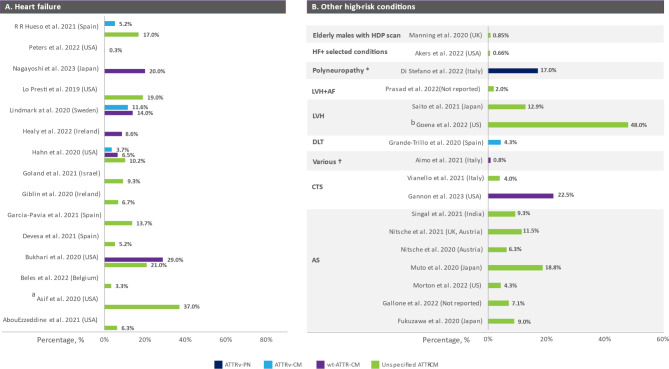Click the label 'Healy et al. 2022 (Ireland)'
The height and width of the screenshot is (369, 669).
(61, 131)
